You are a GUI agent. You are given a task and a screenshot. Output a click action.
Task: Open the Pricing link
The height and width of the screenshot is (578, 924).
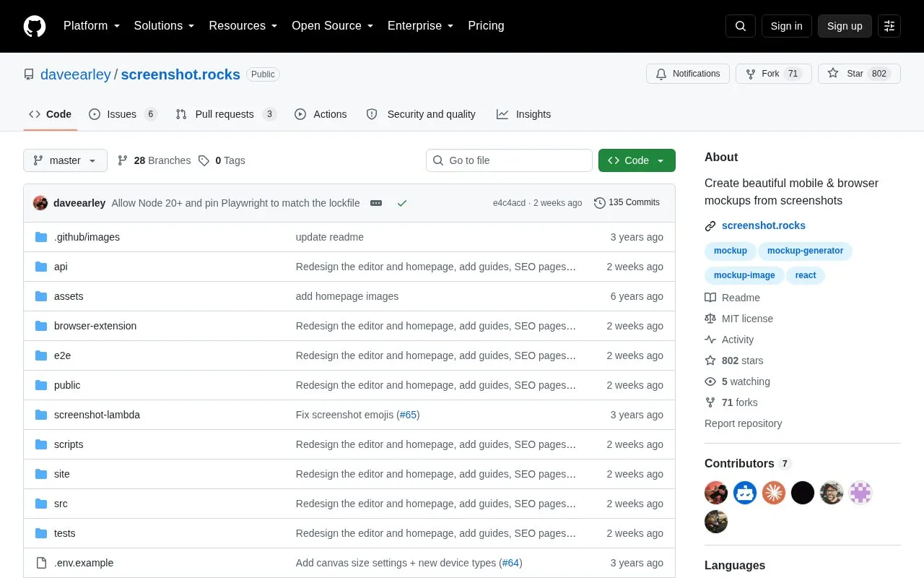[486, 26]
